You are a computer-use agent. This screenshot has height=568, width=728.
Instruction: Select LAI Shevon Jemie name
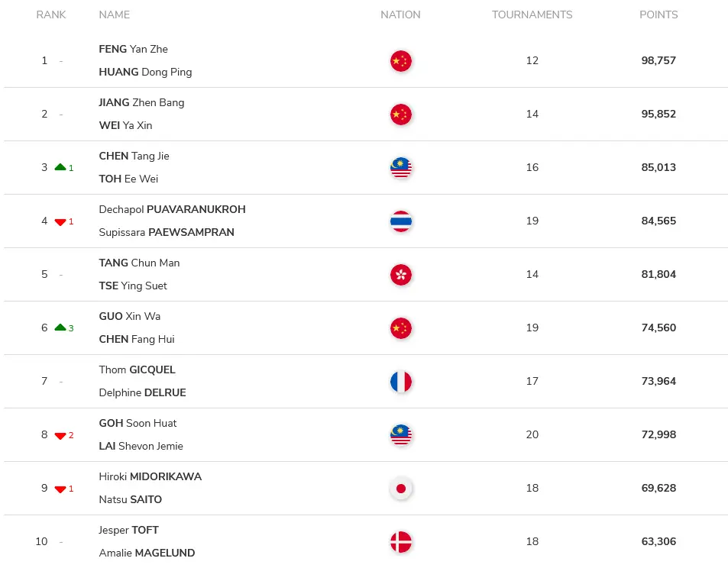141,446
